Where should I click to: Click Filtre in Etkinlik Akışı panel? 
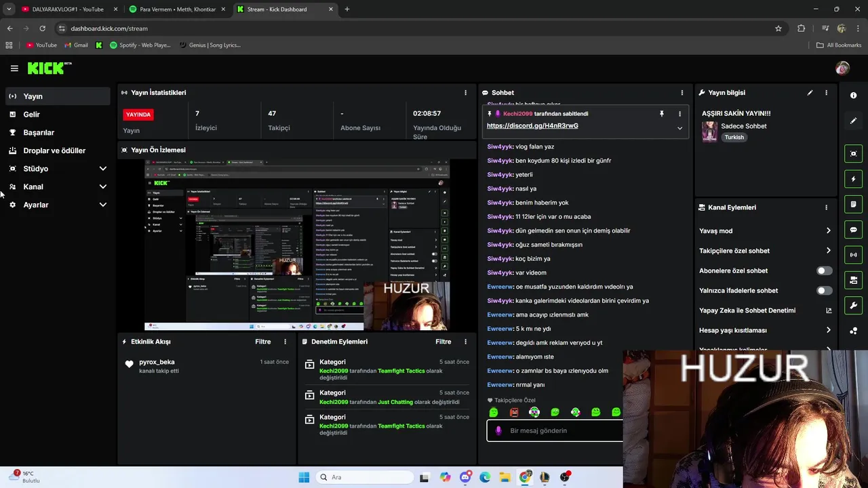[x=263, y=342]
